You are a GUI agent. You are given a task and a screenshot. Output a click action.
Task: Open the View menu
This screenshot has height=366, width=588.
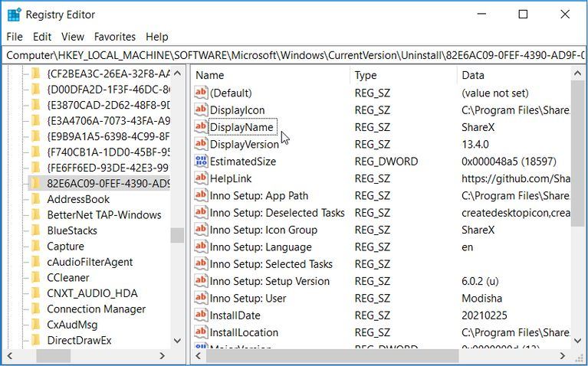click(73, 37)
